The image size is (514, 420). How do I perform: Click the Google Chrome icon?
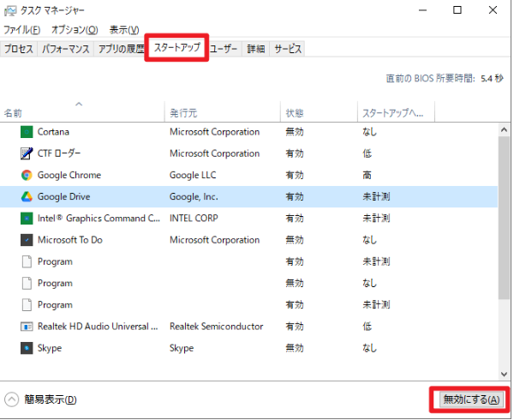[27, 176]
